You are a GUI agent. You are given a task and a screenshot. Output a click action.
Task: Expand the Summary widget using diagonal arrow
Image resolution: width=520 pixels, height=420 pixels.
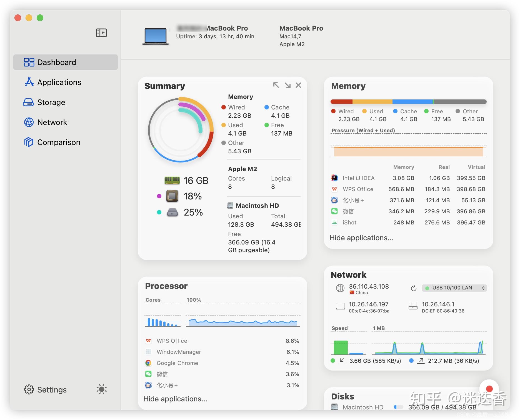276,85
